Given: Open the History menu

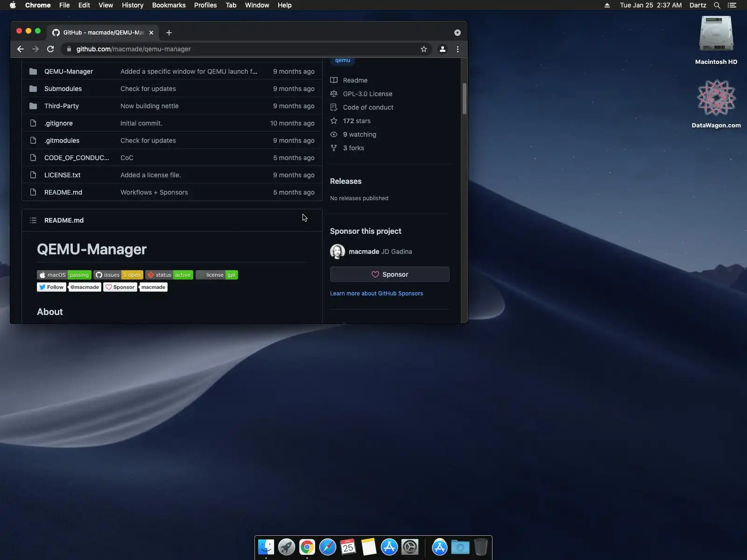Looking at the screenshot, I should pyautogui.click(x=133, y=5).
